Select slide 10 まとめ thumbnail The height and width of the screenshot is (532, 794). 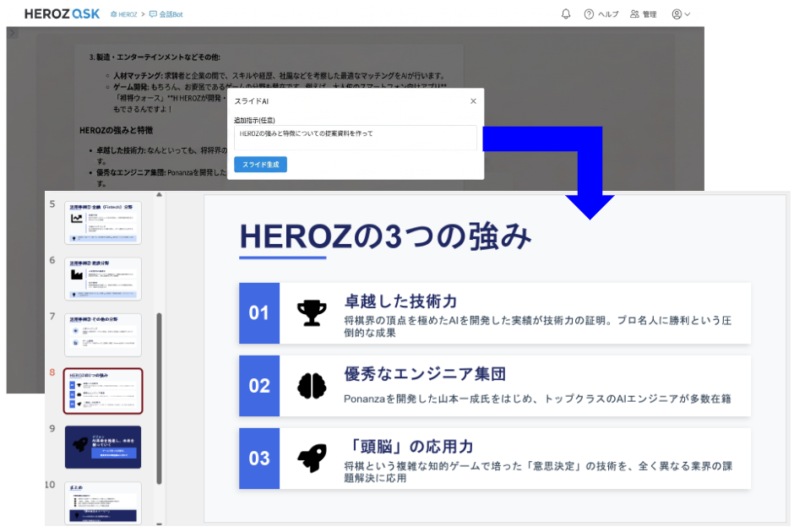tap(103, 502)
